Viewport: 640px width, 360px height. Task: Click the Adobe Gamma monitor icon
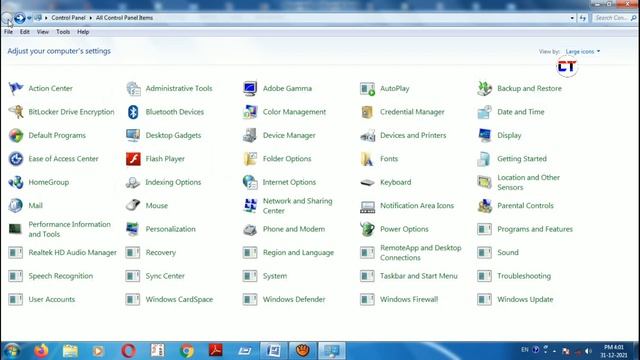point(250,88)
